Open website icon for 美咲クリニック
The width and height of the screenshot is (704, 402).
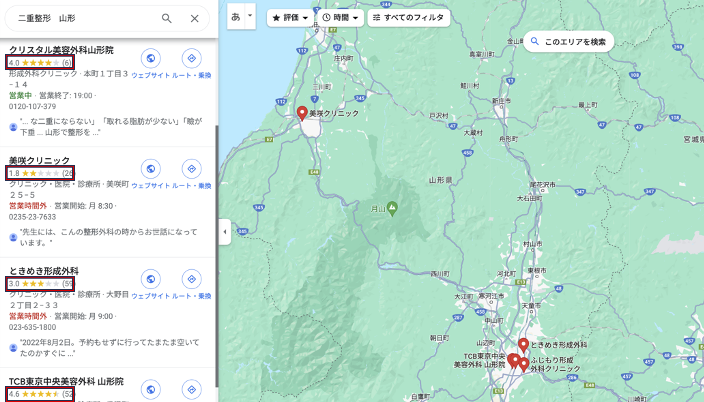coord(151,169)
